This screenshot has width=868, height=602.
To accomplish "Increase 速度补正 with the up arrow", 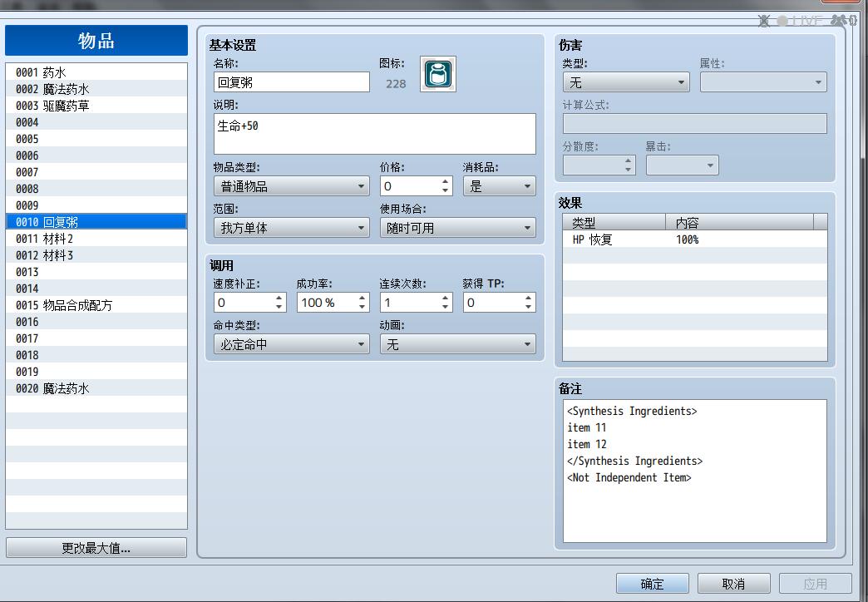I will 279,298.
